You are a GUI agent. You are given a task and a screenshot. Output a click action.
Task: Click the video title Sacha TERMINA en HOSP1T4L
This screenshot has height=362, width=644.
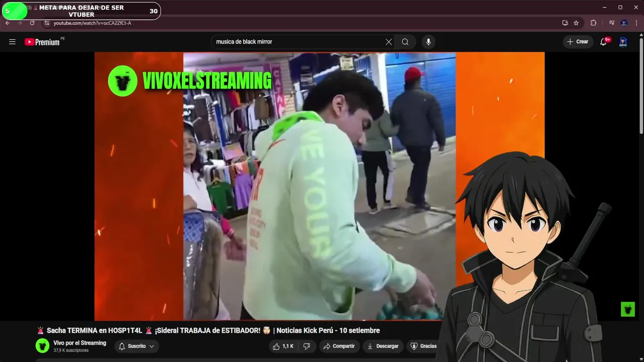[x=208, y=330]
